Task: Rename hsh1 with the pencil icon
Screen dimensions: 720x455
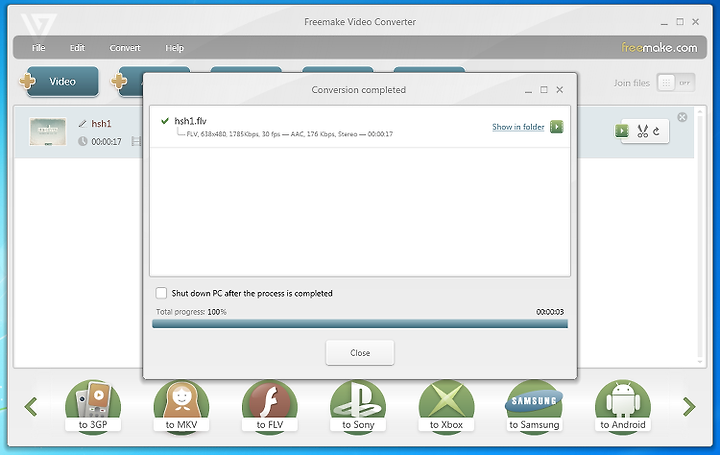Action: coord(83,124)
